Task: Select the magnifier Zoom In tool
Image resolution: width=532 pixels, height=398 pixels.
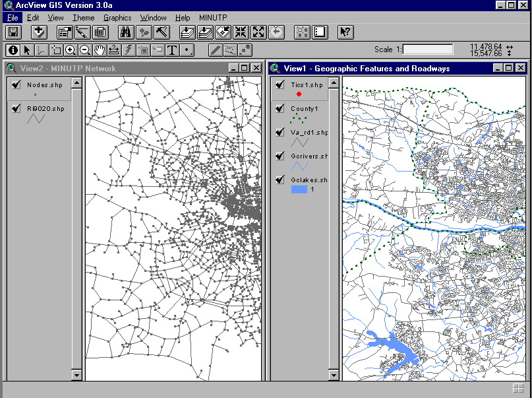Action: [71, 50]
